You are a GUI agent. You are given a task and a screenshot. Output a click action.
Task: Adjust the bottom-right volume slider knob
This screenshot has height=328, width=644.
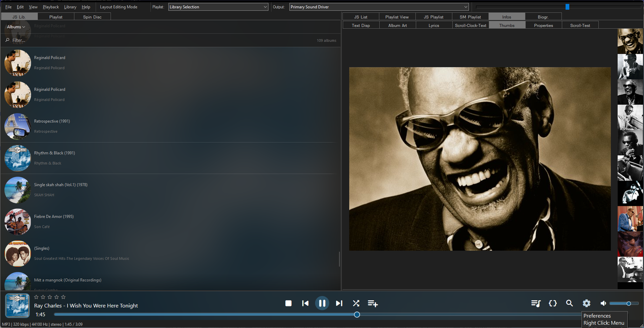(628, 303)
